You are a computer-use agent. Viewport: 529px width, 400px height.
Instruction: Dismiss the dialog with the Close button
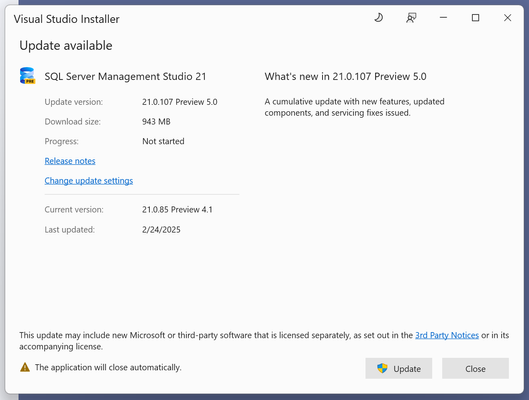pyautogui.click(x=475, y=368)
